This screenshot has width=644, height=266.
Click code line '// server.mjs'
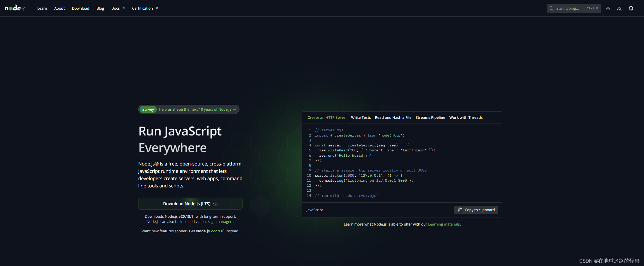[329, 130]
